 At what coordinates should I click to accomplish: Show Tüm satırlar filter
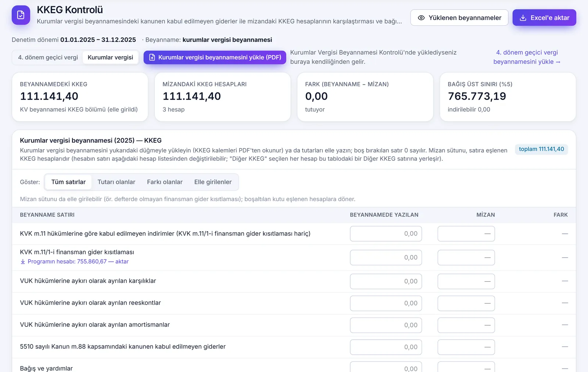click(x=68, y=182)
